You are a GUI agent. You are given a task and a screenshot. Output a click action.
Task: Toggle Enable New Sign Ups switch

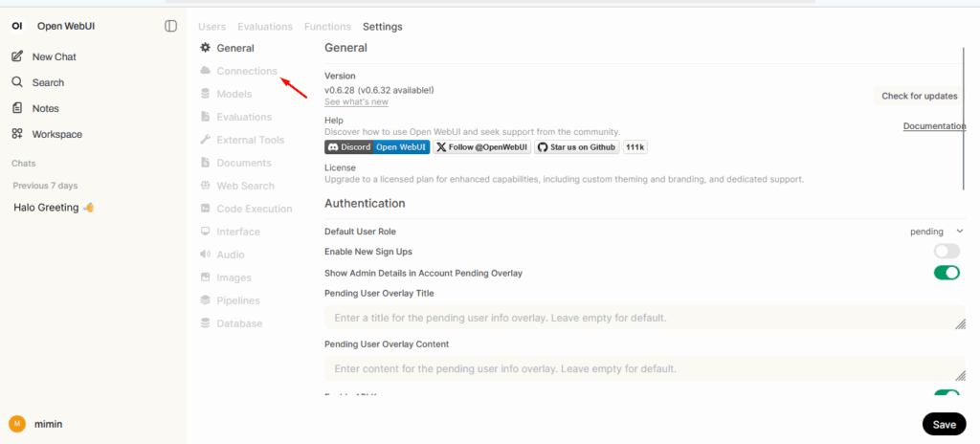947,252
